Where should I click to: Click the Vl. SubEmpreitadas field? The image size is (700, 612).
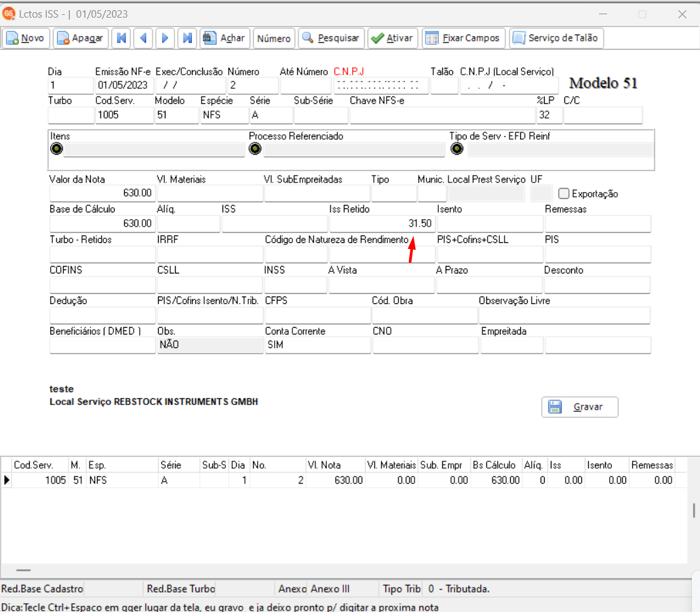click(317, 193)
